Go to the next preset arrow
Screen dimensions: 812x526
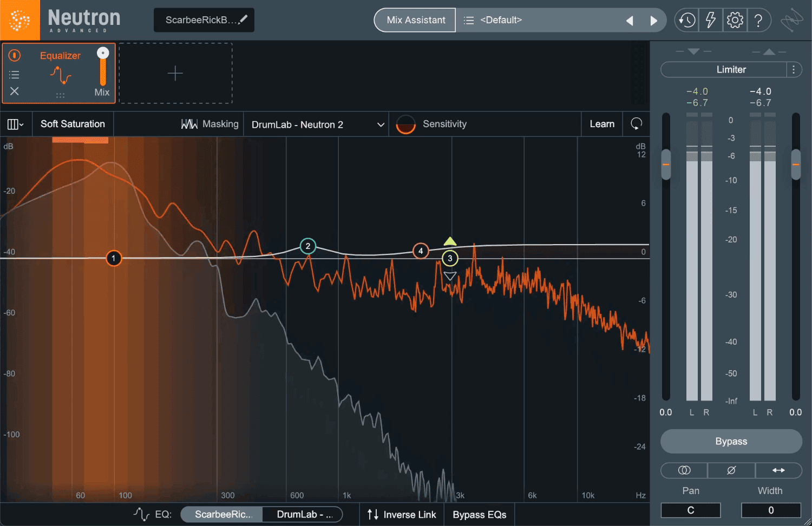(653, 21)
